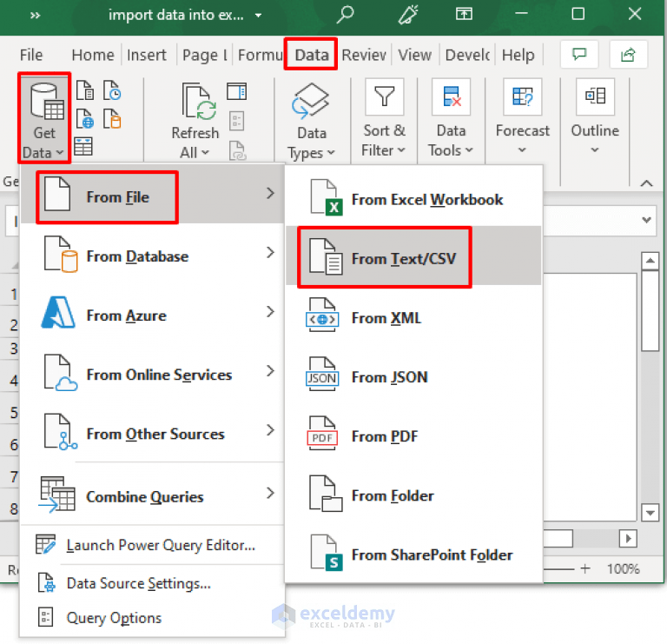Click the vertical scrollbar down arrow
The height and width of the screenshot is (644, 667).
[650, 513]
